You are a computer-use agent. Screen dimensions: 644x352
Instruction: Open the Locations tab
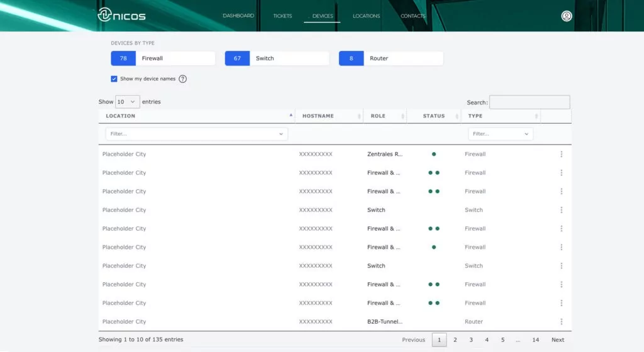click(367, 16)
